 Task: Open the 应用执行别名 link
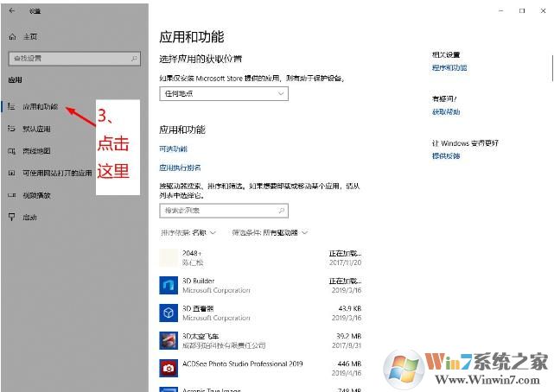click(x=180, y=168)
